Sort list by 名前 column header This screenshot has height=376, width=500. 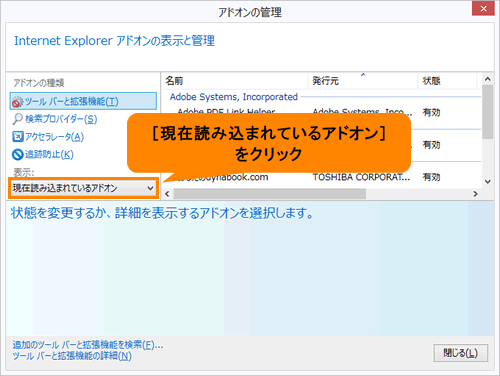(235, 81)
